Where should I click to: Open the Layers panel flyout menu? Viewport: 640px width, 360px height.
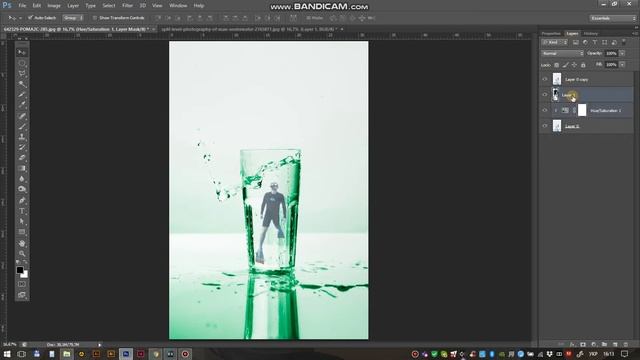[x=635, y=33]
